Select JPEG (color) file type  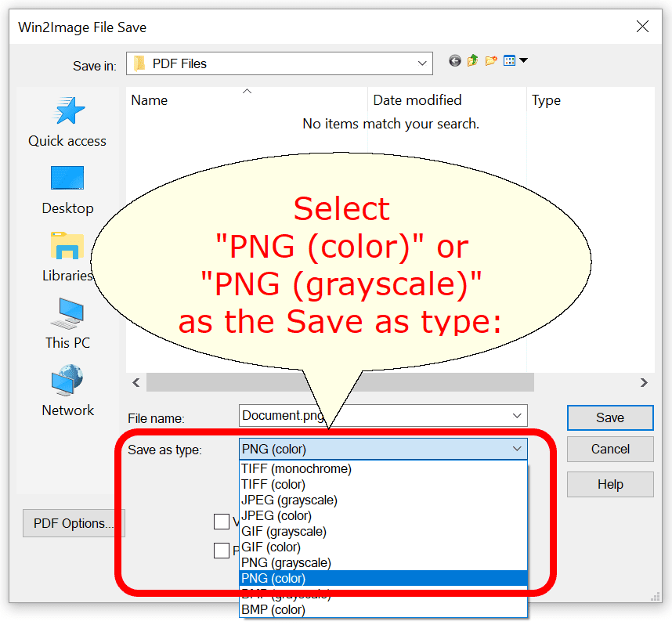[x=383, y=515]
